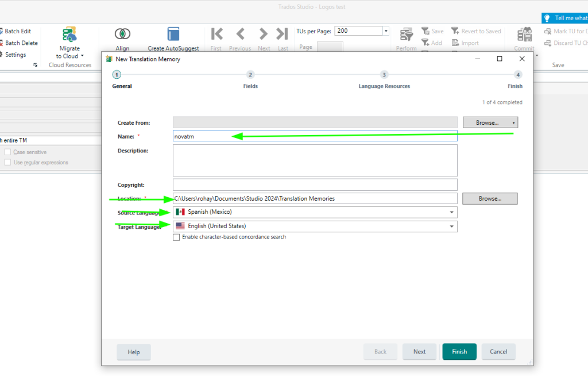Go to wizard step 2 Fields
The height and width of the screenshot is (384, 588).
(250, 75)
